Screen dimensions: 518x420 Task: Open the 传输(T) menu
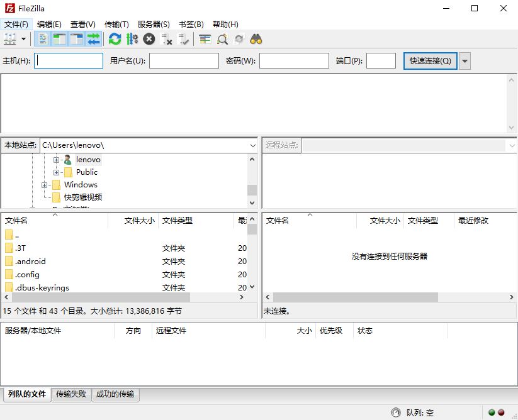(116, 25)
